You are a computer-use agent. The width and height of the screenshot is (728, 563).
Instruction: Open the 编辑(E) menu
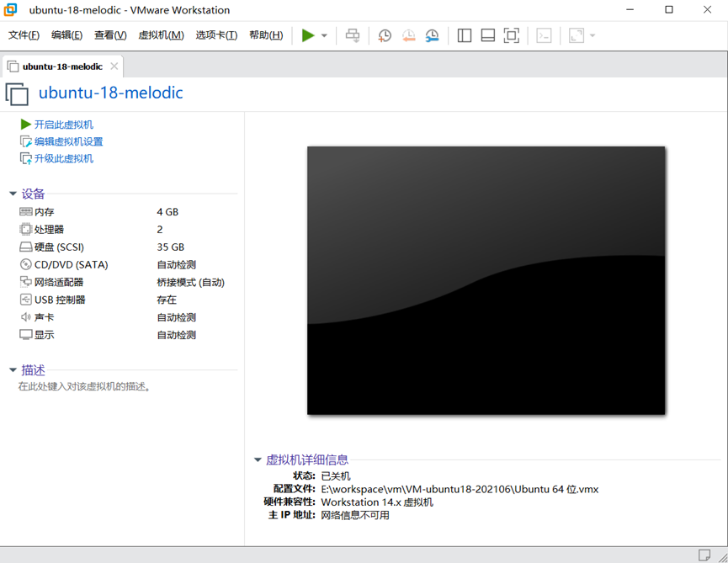(x=66, y=35)
